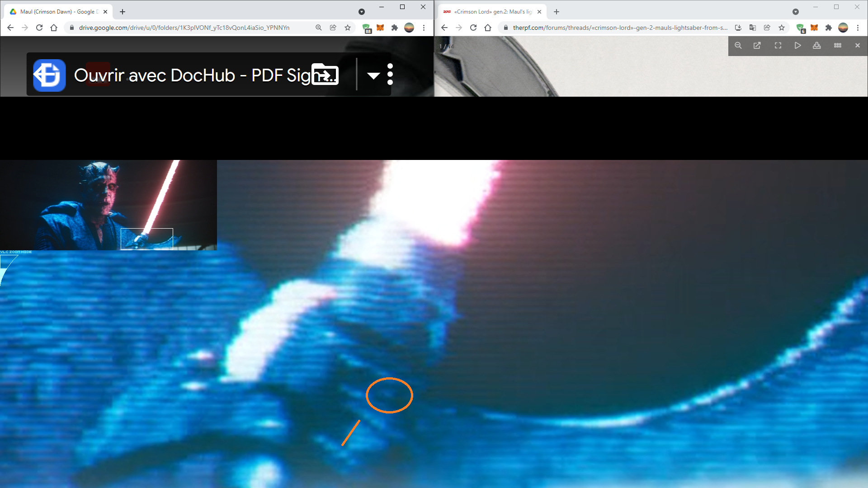Bookmark the Google Drive page
Image resolution: width=868 pixels, height=488 pixels.
(x=348, y=28)
